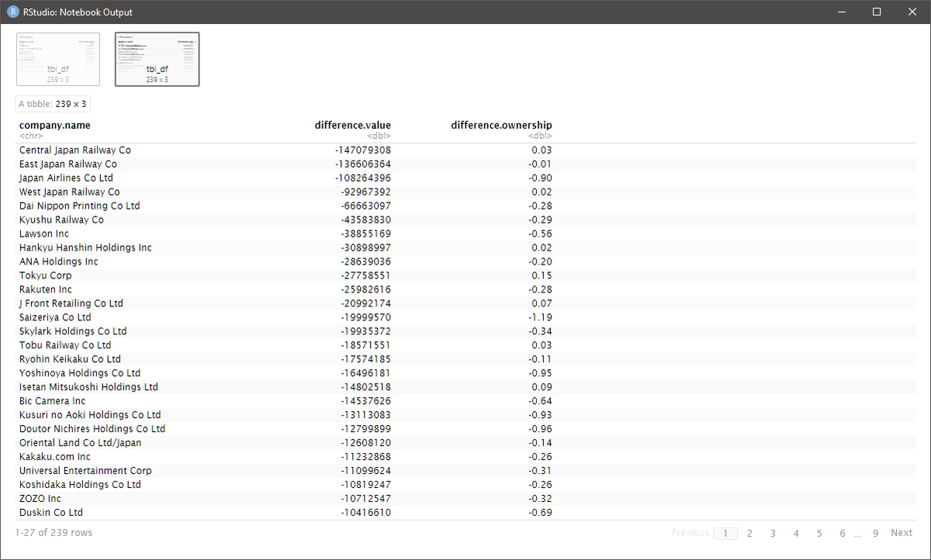This screenshot has height=560, width=931.
Task: Select Ryohin Keikaku Co Ltd
Action: [x=70, y=359]
